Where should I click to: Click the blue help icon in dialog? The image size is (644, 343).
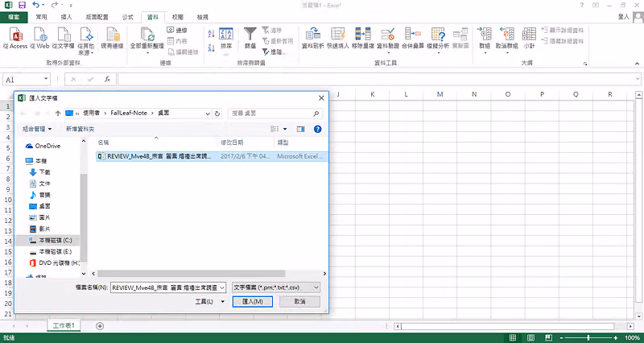click(317, 129)
